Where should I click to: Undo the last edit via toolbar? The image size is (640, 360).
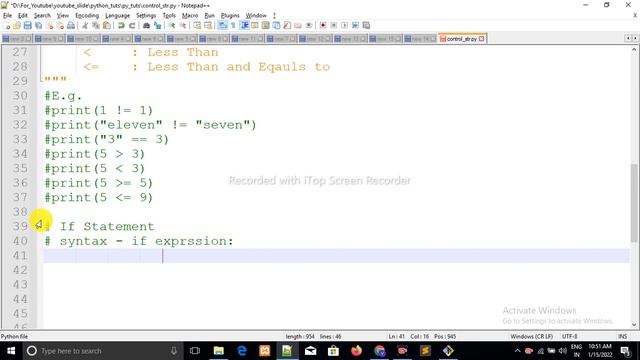click(x=121, y=26)
